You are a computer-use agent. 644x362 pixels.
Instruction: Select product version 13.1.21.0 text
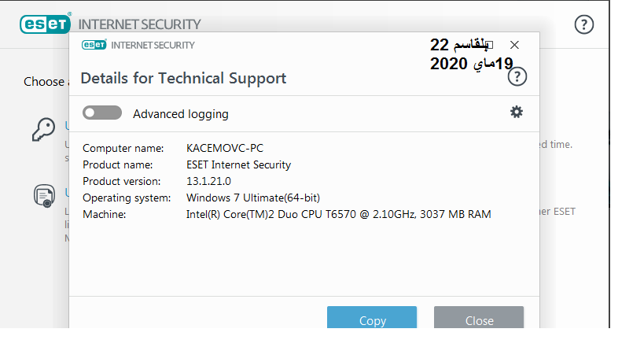(x=208, y=181)
